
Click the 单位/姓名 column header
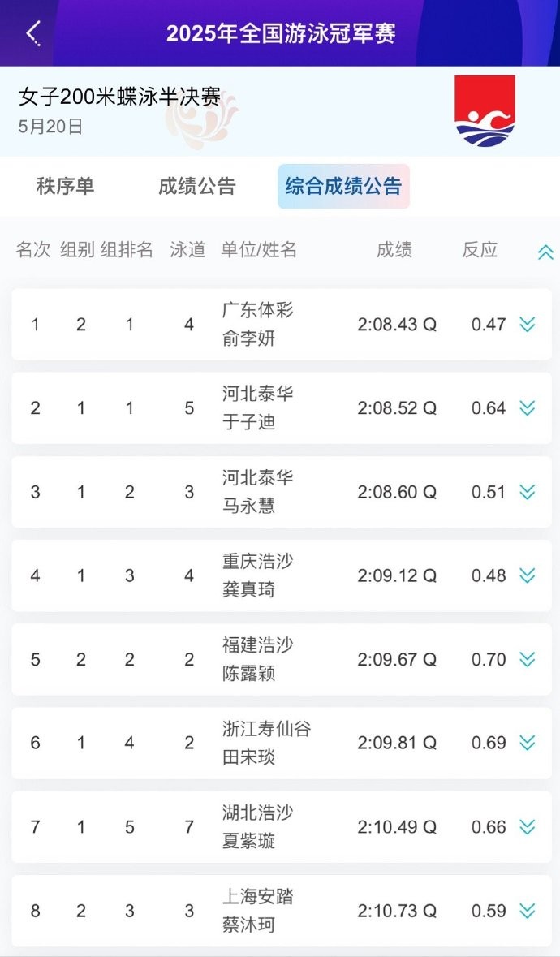259,250
